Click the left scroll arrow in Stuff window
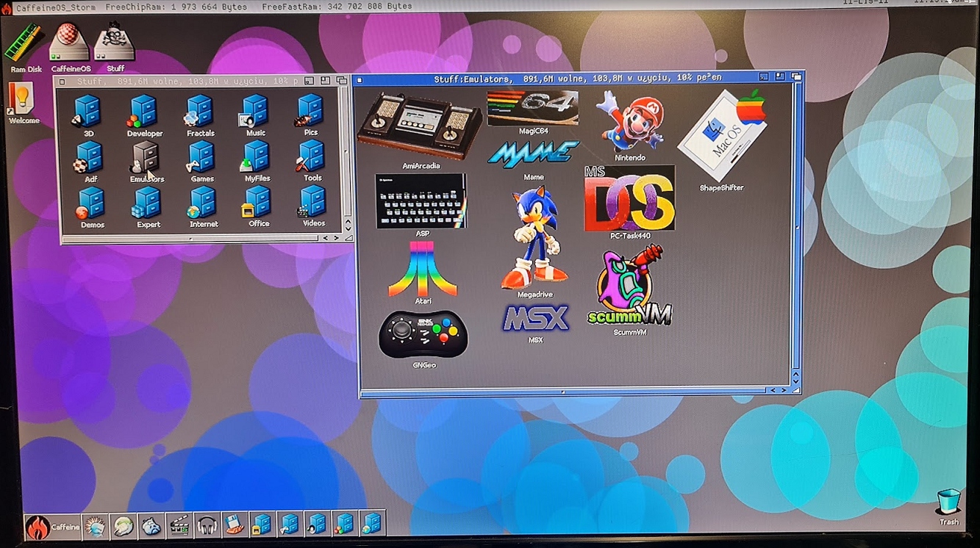Screen dimensions: 980x548 [x=326, y=238]
